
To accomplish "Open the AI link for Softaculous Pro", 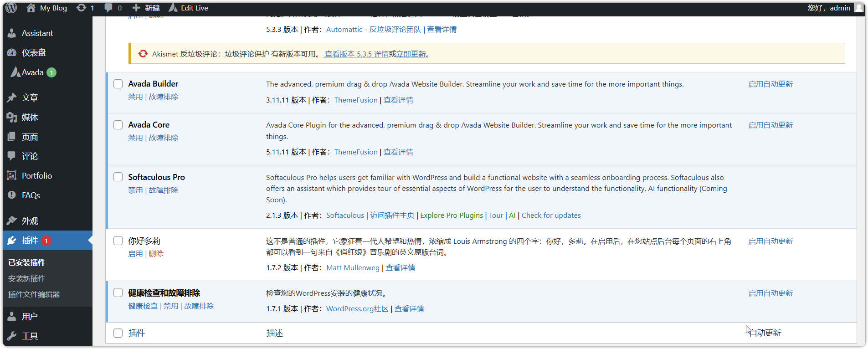I will point(512,215).
